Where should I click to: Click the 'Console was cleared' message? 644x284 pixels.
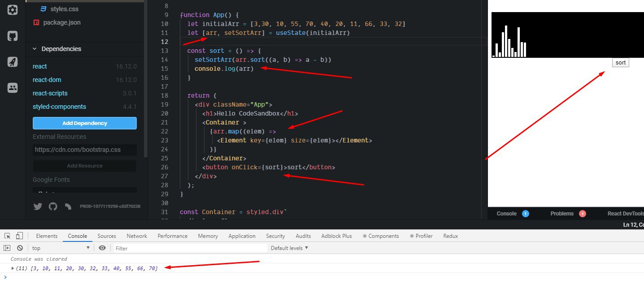coord(39,259)
